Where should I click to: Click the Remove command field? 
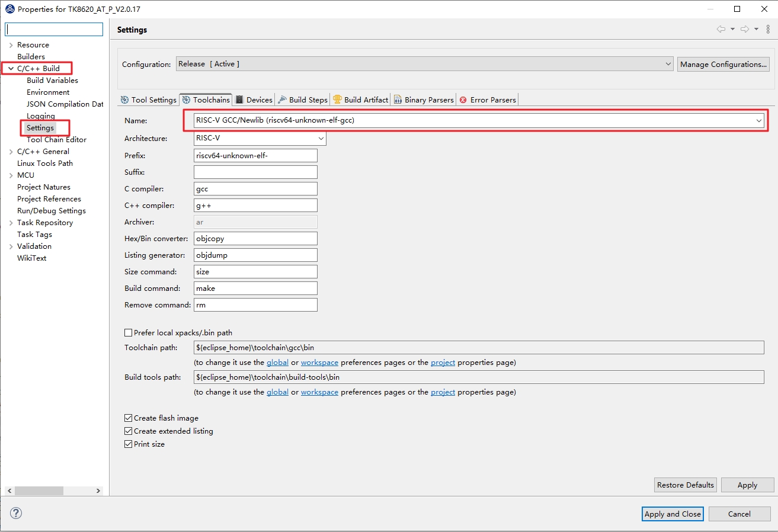pos(255,305)
